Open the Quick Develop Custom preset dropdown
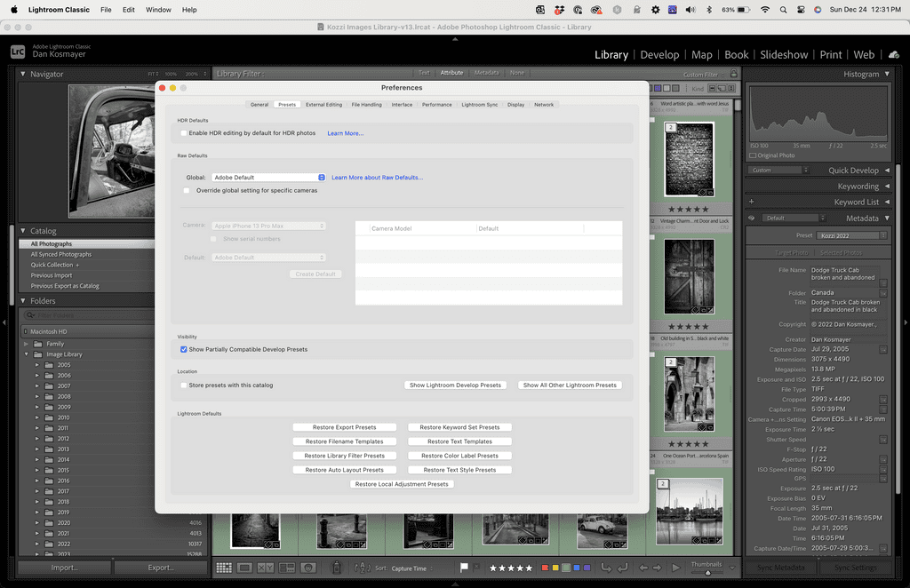910x588 pixels. coord(778,171)
